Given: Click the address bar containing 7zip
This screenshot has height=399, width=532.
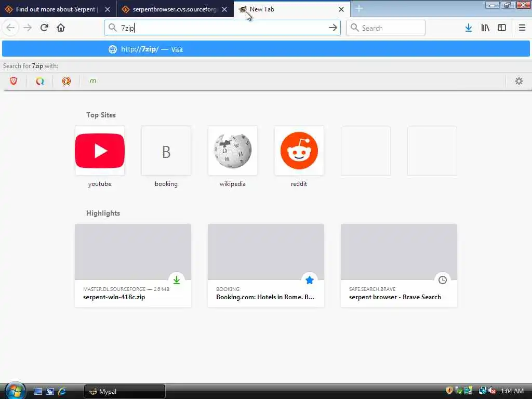Looking at the screenshot, I should click(222, 28).
